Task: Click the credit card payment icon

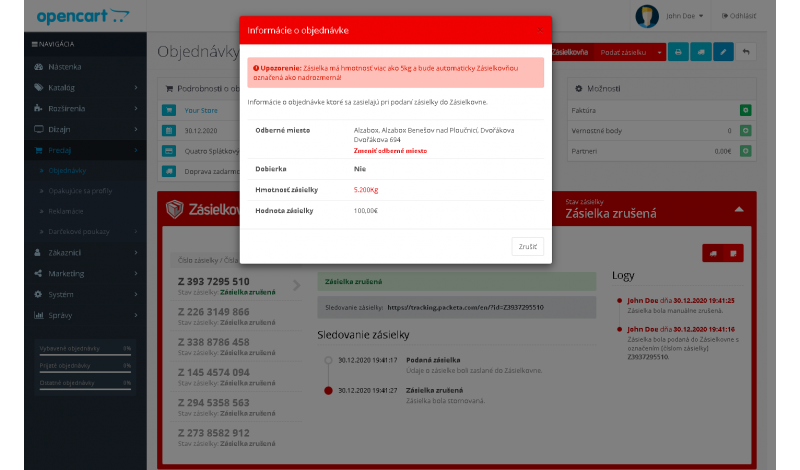Action: (169, 151)
